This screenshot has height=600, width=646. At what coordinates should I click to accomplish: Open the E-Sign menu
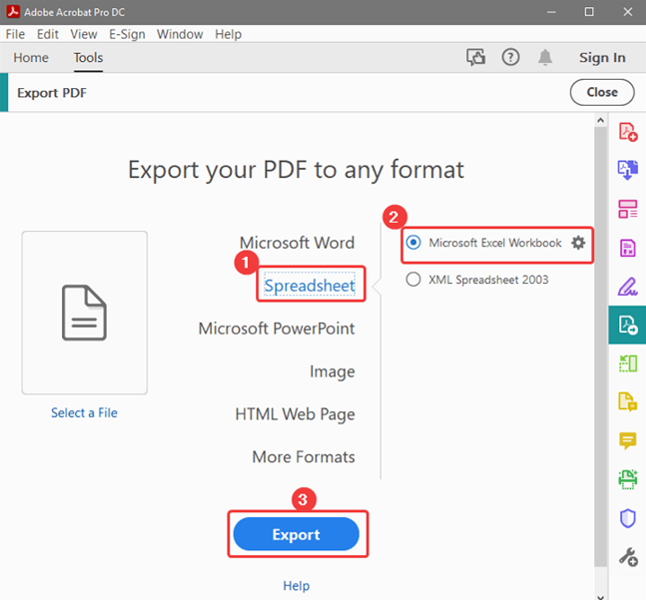click(127, 34)
